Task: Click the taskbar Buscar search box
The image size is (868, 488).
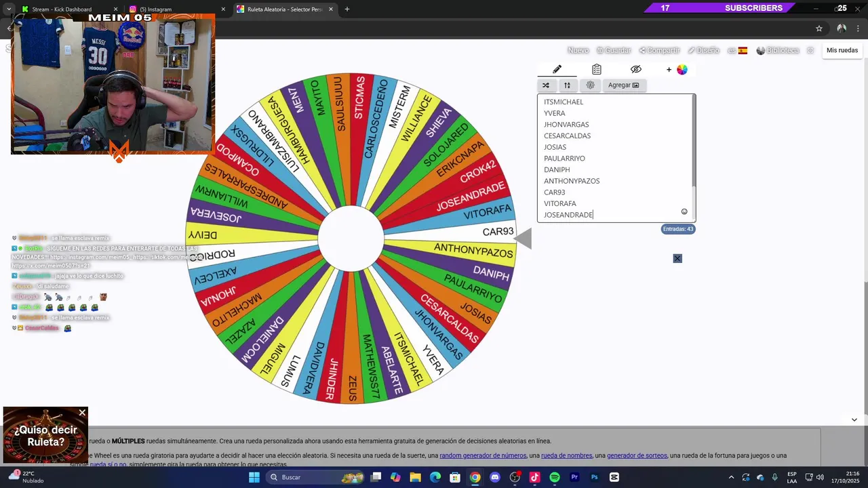Action: (x=315, y=477)
